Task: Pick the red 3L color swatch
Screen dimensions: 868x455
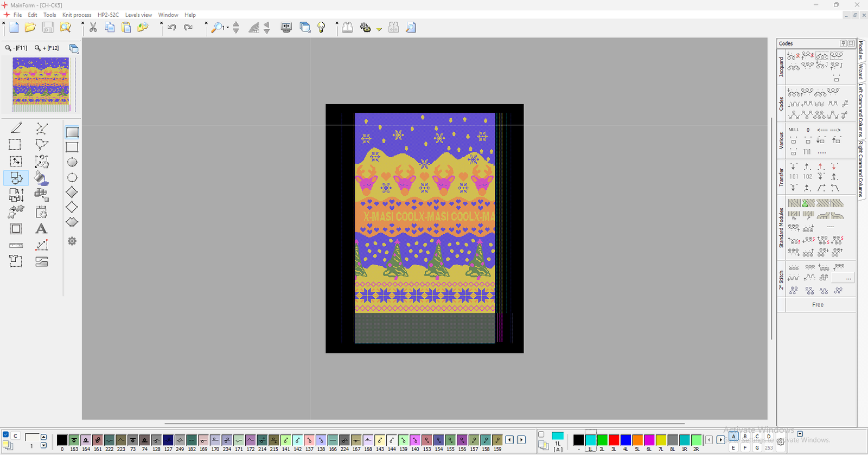Action: pos(614,440)
